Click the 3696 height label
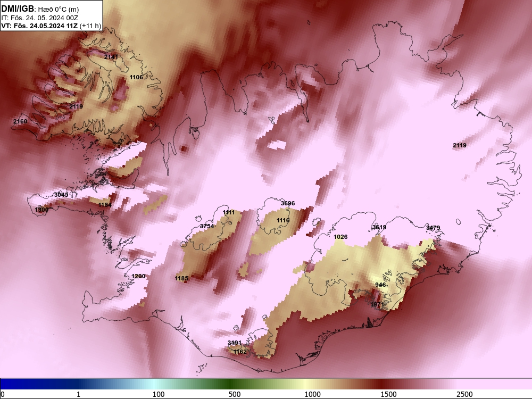The image size is (532, 399). 288,204
